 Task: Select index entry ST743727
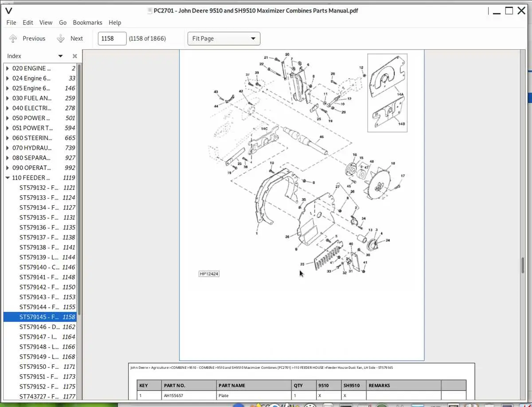tap(40, 396)
